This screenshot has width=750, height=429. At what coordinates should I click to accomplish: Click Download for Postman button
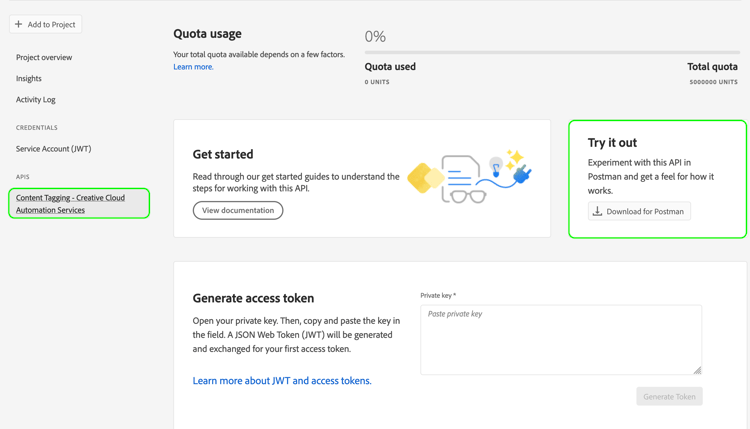pos(639,211)
